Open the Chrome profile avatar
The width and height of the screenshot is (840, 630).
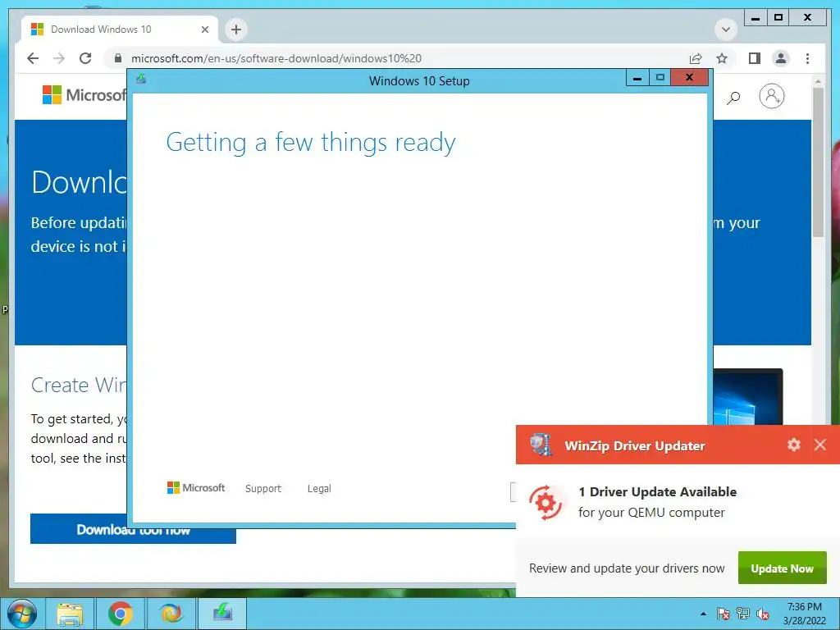[781, 58]
